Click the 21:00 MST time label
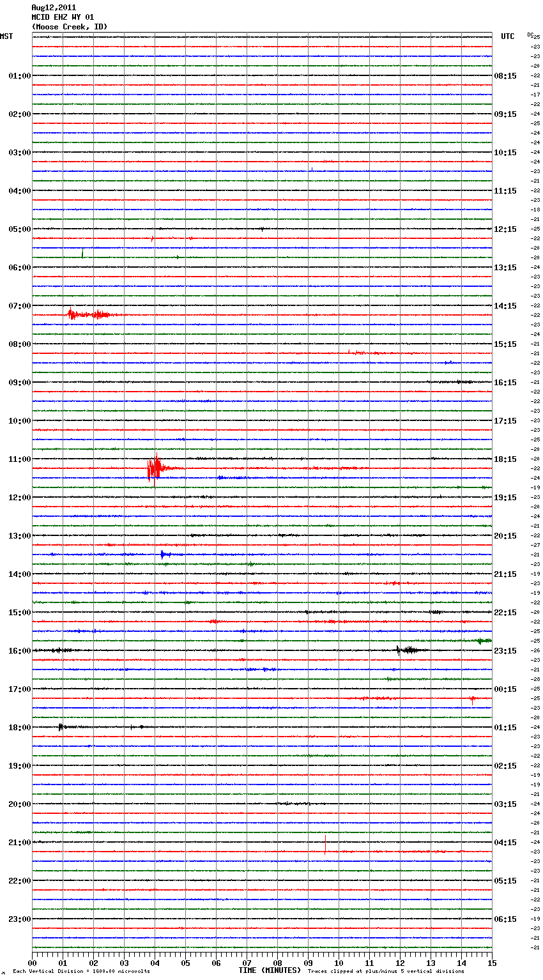 (20, 843)
